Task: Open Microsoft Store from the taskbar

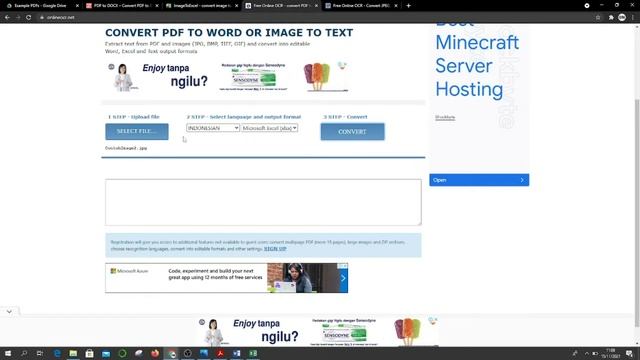Action: (89, 353)
